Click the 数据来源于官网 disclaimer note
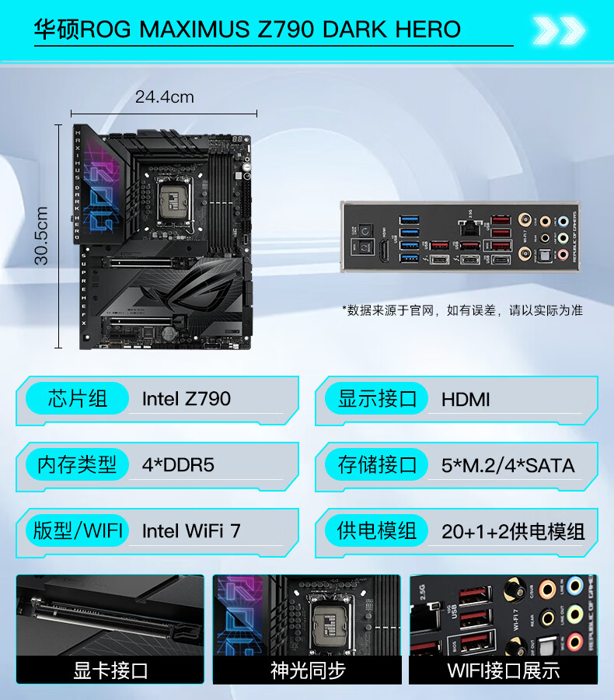614x700 pixels. 462,310
